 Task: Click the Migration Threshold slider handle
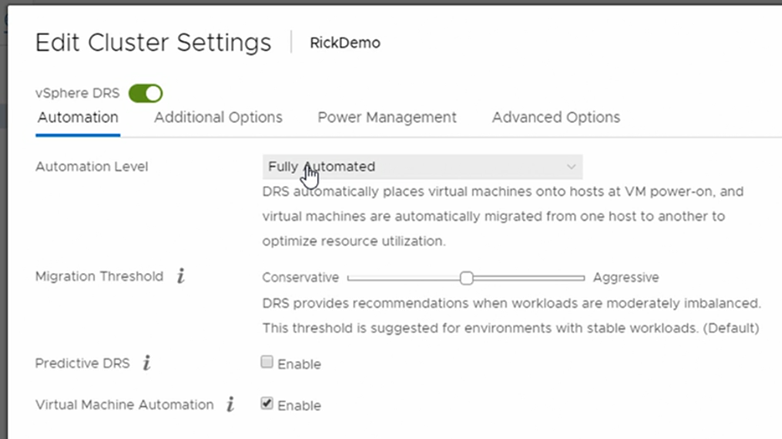pos(466,278)
